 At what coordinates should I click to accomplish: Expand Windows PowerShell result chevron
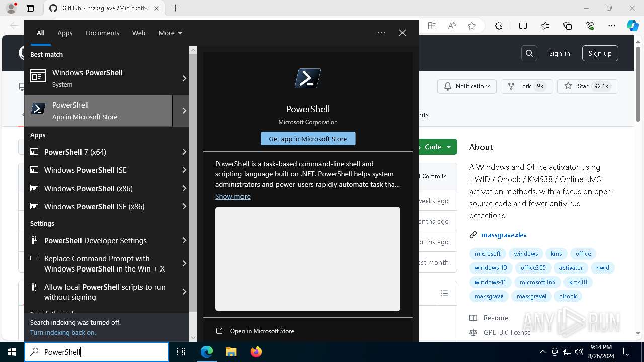click(184, 78)
